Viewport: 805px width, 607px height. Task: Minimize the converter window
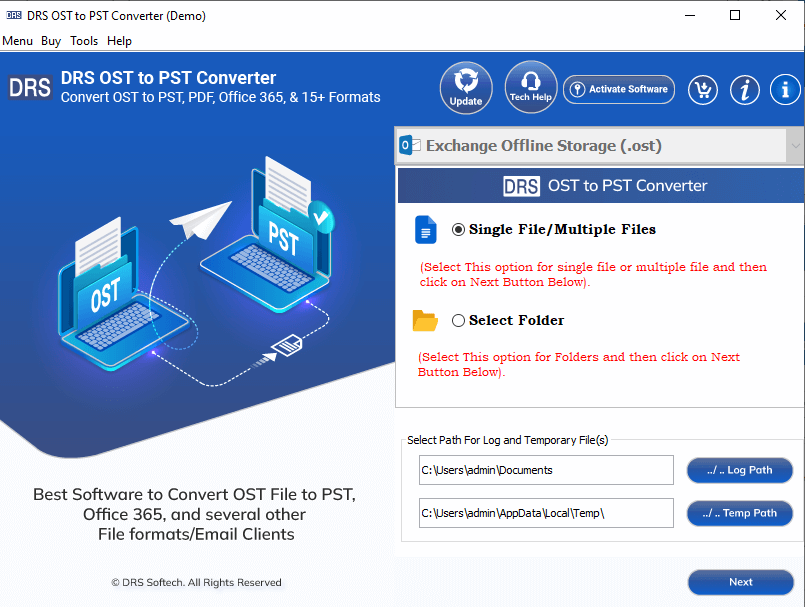pos(690,15)
